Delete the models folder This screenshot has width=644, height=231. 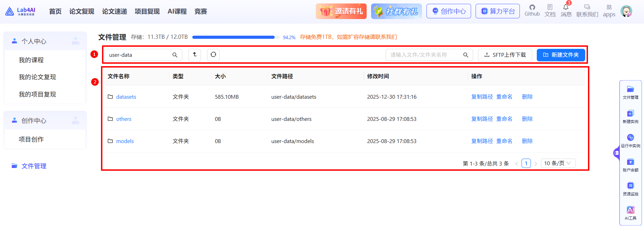tap(527, 141)
